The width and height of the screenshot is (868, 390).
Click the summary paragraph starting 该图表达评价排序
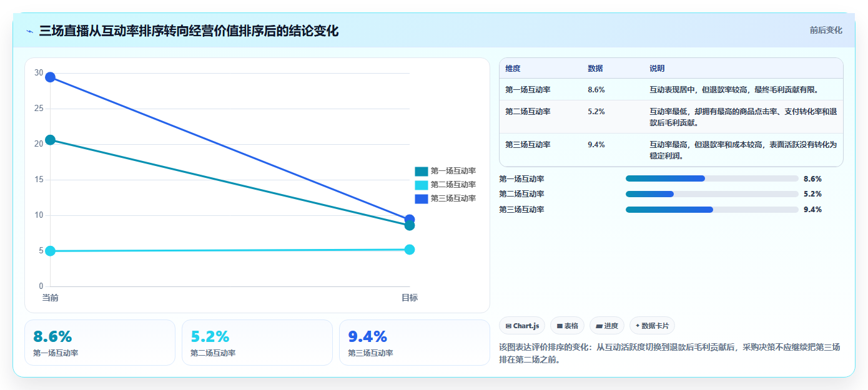(669, 353)
